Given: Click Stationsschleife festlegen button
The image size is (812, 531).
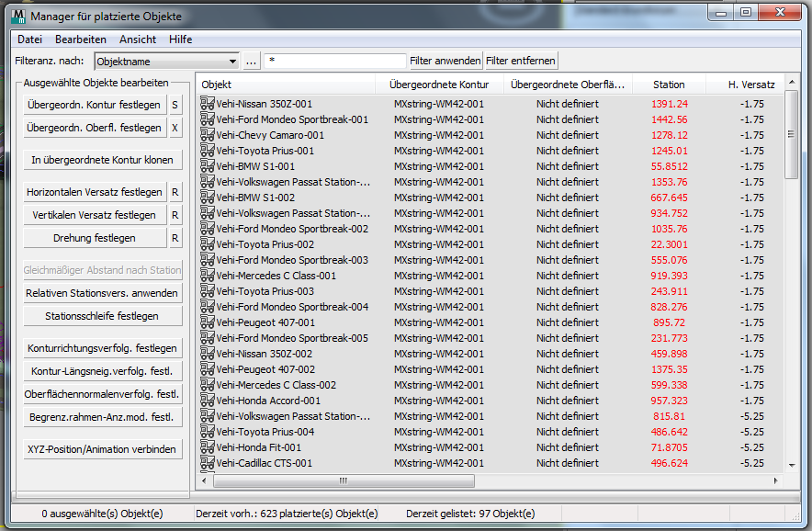Looking at the screenshot, I should click(103, 315).
